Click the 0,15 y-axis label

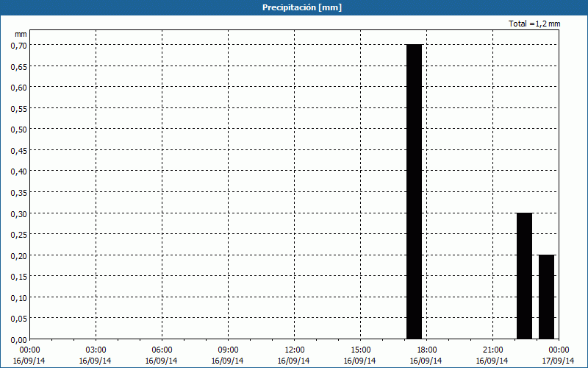[x=18, y=276]
